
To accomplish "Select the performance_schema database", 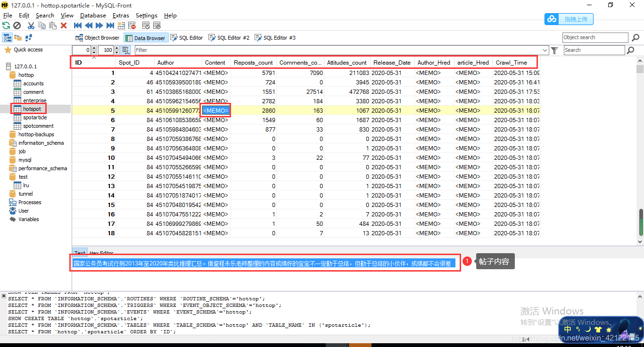I will coord(39,168).
